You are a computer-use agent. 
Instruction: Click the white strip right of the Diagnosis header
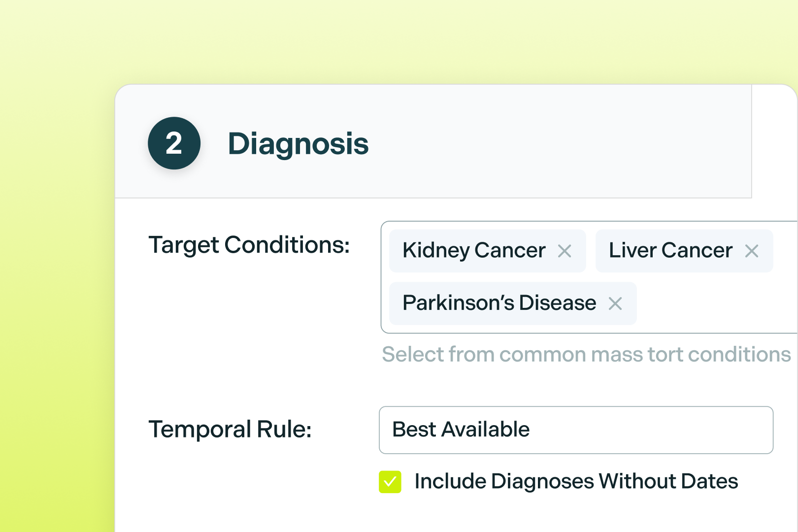tap(774, 143)
